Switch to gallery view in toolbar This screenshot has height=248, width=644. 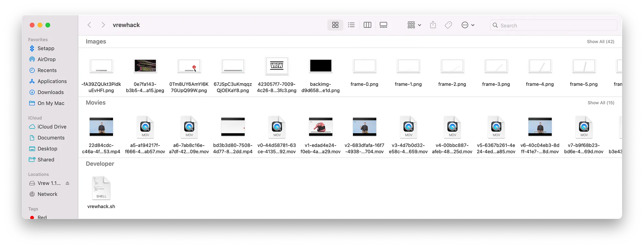click(x=383, y=25)
